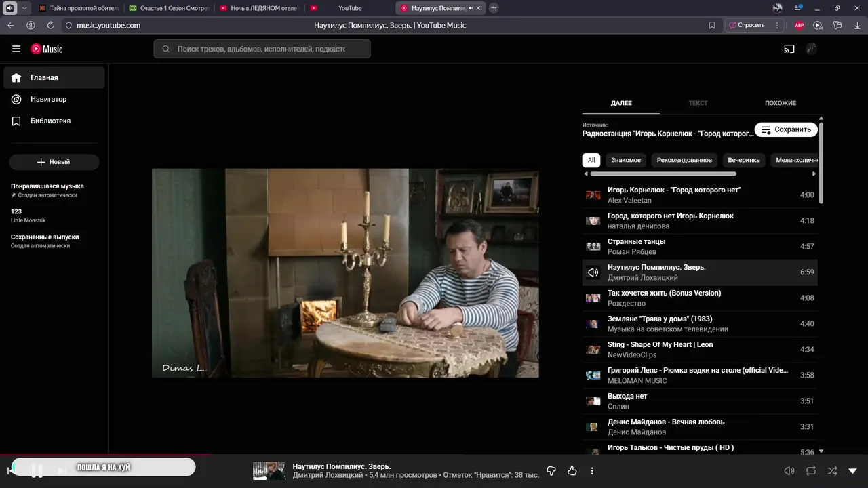868x488 pixels.
Task: Open Навигатор in sidebar
Action: click(54, 99)
